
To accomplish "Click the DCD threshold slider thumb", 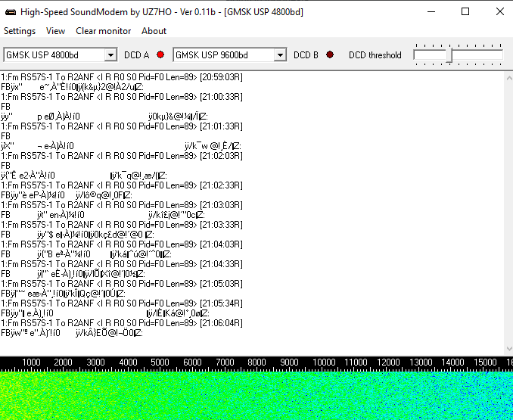I will click(449, 55).
